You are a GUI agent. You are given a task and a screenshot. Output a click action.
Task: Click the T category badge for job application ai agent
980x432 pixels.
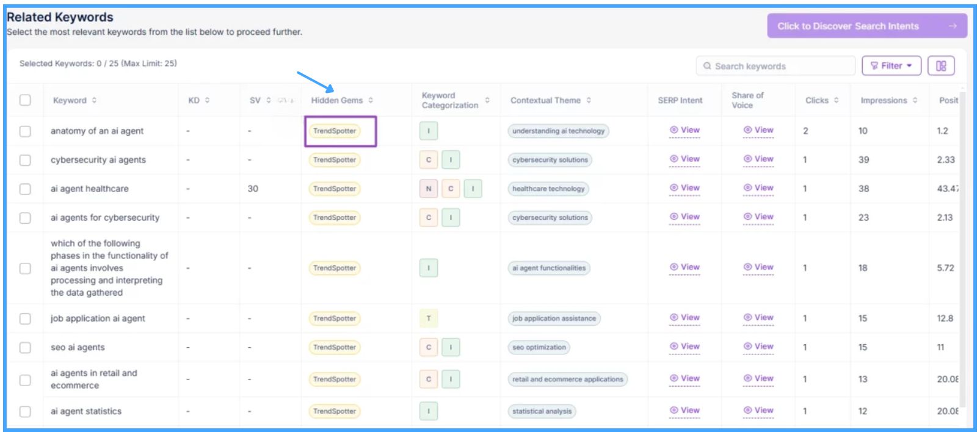point(429,318)
